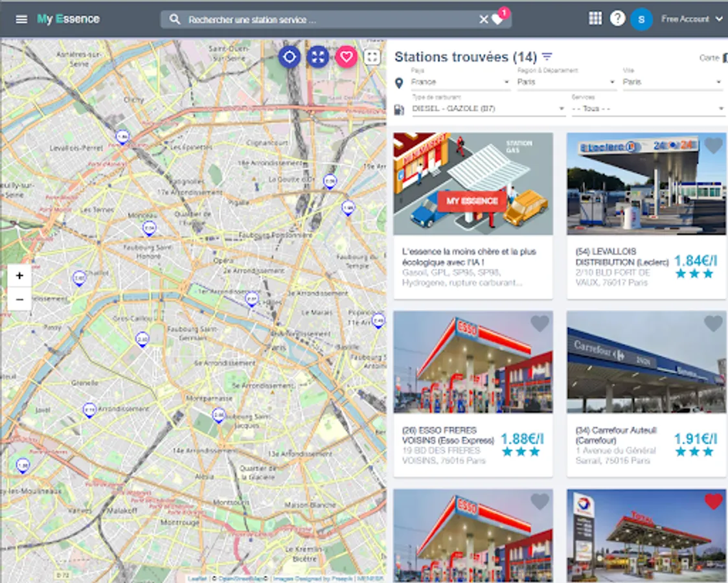This screenshot has width=728, height=583.
Task: Open '(54) LEVALLOIS DISTRIBUTION (Leclerc)' title
Action: tap(622, 257)
